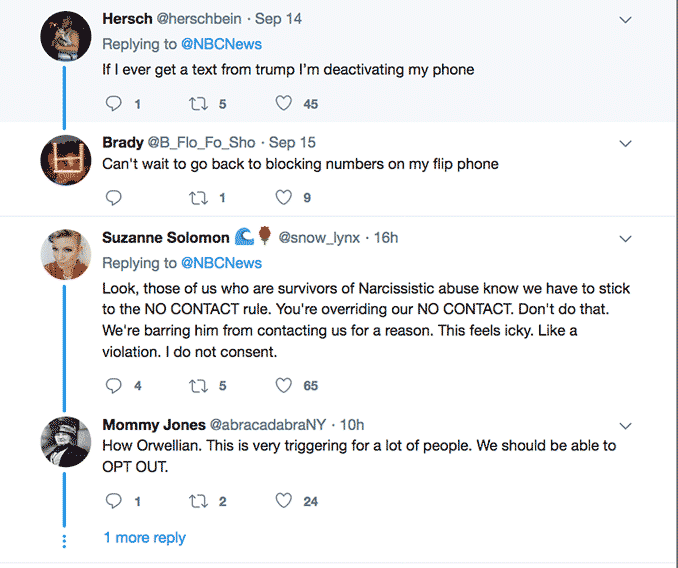Open @NBCNews link in Hersch's reply
This screenshot has width=678, height=568.
coord(221,44)
